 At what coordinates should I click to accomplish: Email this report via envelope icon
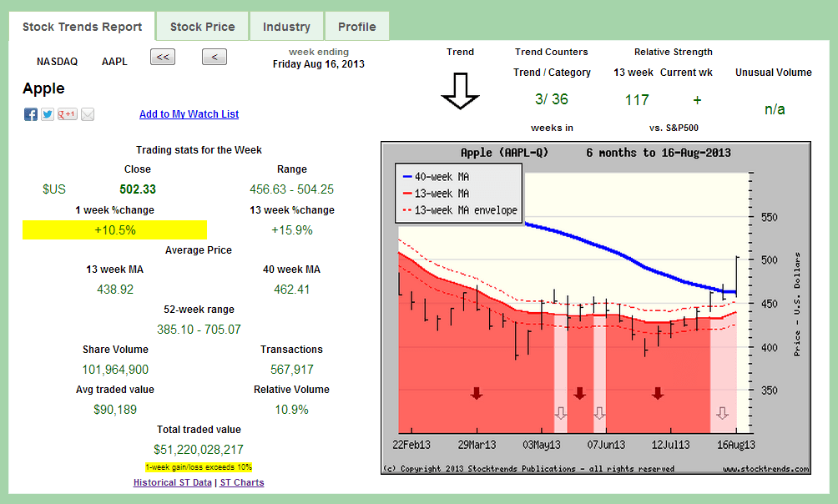(88, 114)
